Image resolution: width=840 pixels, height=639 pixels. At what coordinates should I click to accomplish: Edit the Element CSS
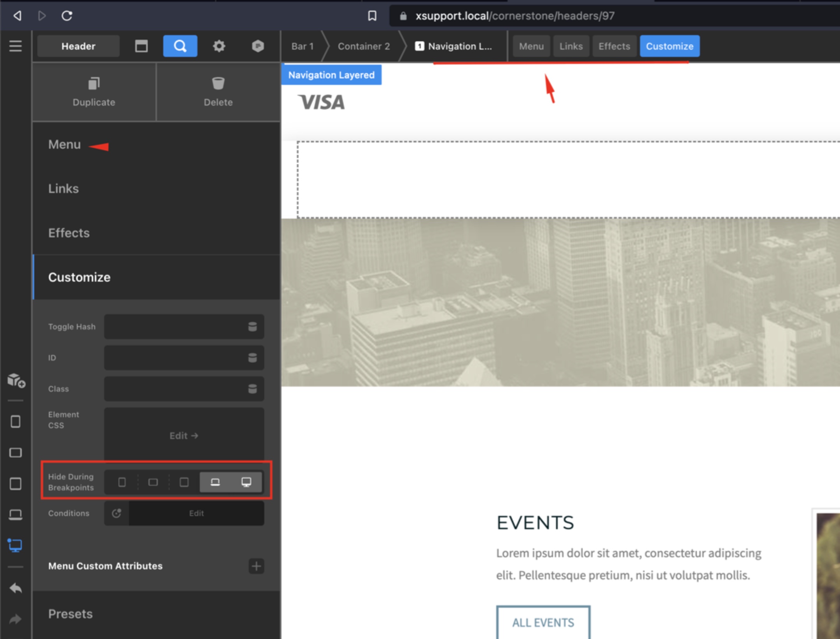point(184,435)
